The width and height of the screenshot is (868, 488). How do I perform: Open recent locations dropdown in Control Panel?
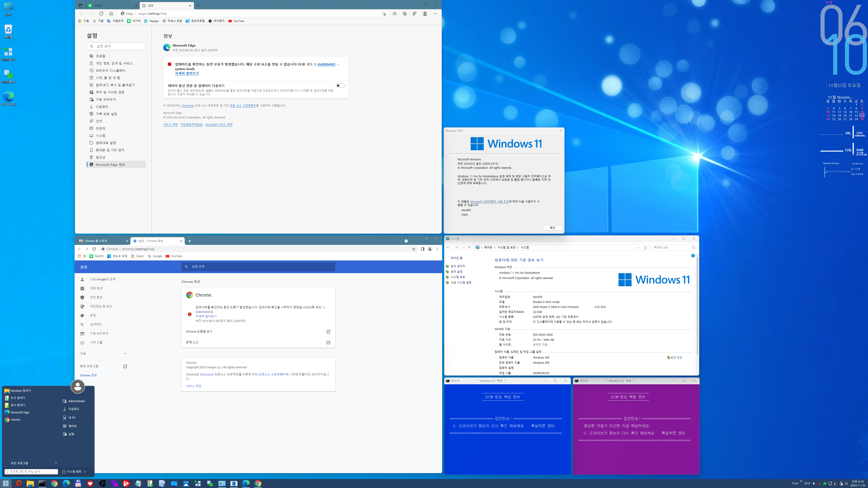(x=464, y=248)
